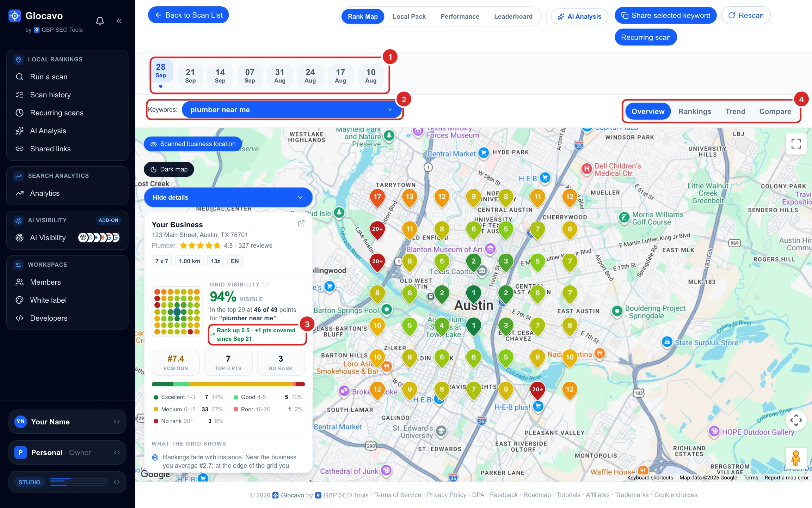Select the 21 Sep scan date

(190, 76)
